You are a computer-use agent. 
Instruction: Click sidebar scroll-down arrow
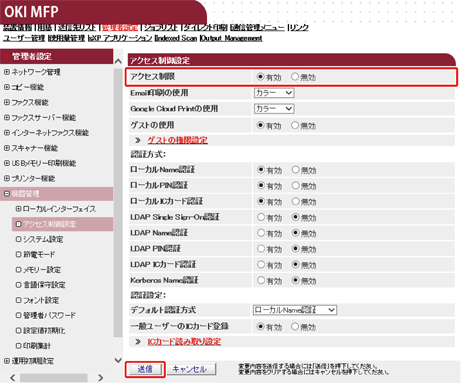click(118, 360)
